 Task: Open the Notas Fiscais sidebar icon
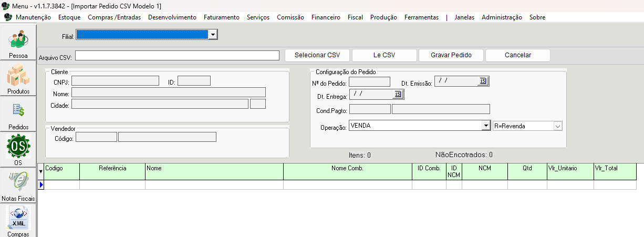coord(18,186)
